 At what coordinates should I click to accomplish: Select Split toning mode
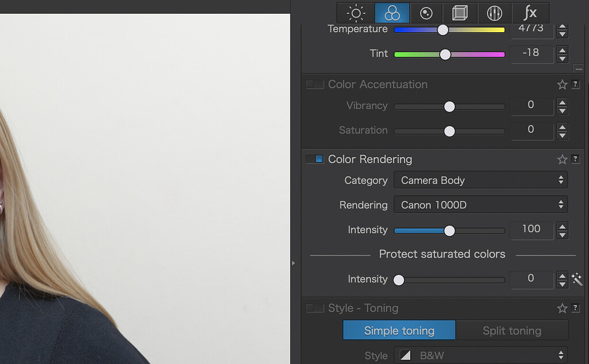[x=511, y=330]
